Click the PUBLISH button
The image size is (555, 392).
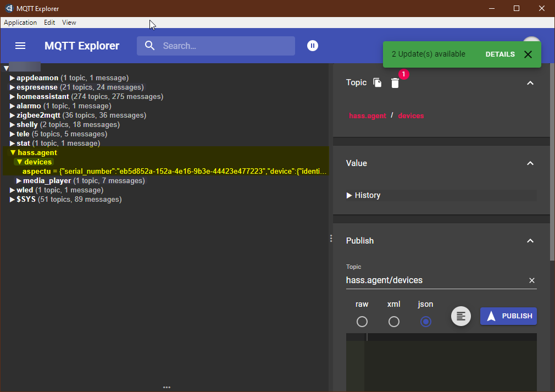(508, 316)
